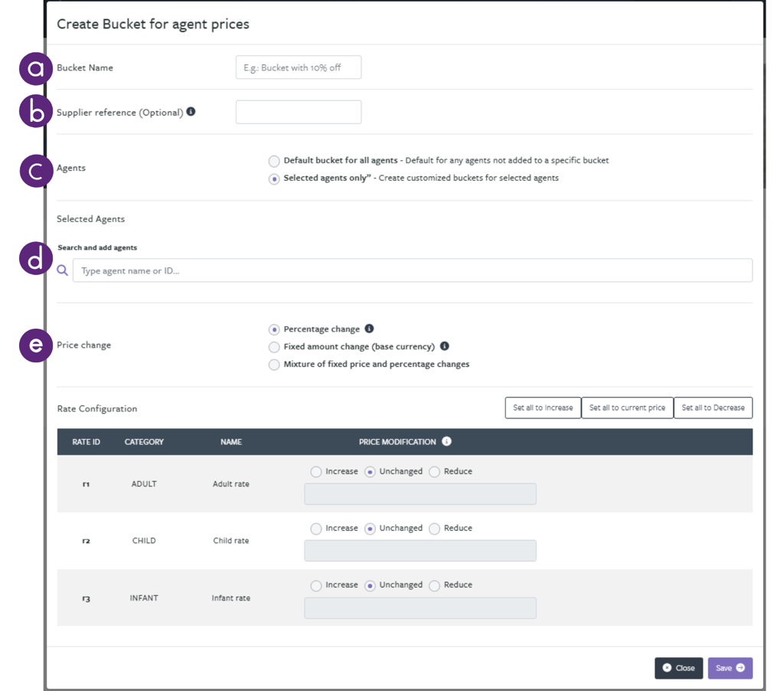
Task: Click the NAME column header
Action: [231, 442]
